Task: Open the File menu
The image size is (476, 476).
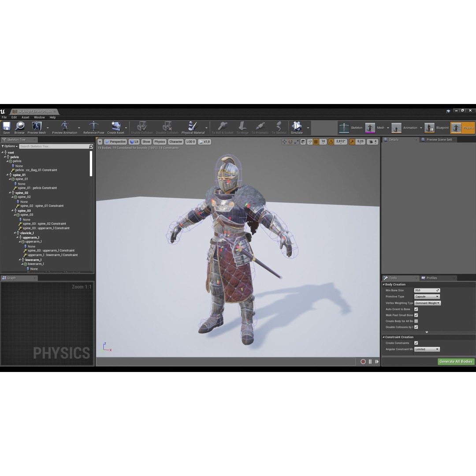Action: coord(4,117)
